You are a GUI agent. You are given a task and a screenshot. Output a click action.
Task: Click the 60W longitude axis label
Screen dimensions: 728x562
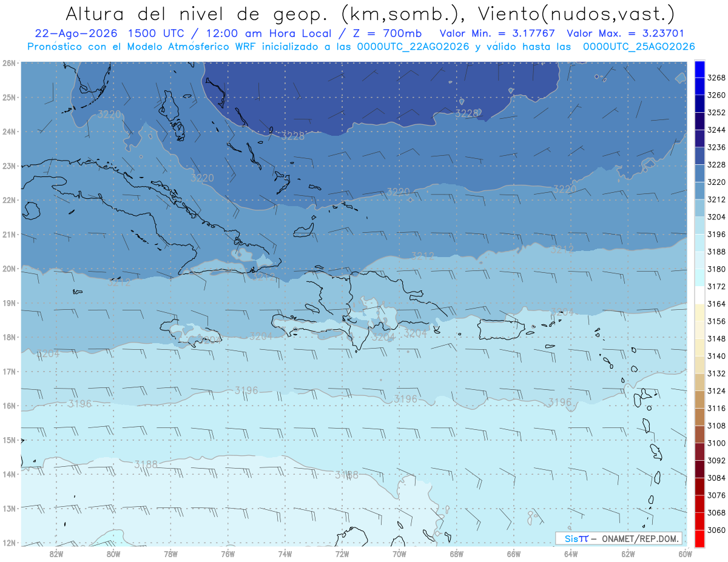coord(686,554)
